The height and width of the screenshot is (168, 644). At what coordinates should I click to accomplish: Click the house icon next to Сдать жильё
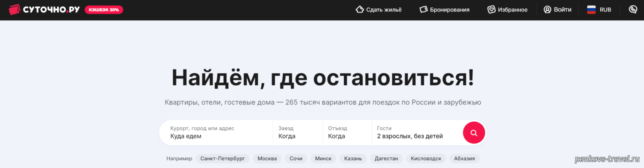click(x=360, y=9)
